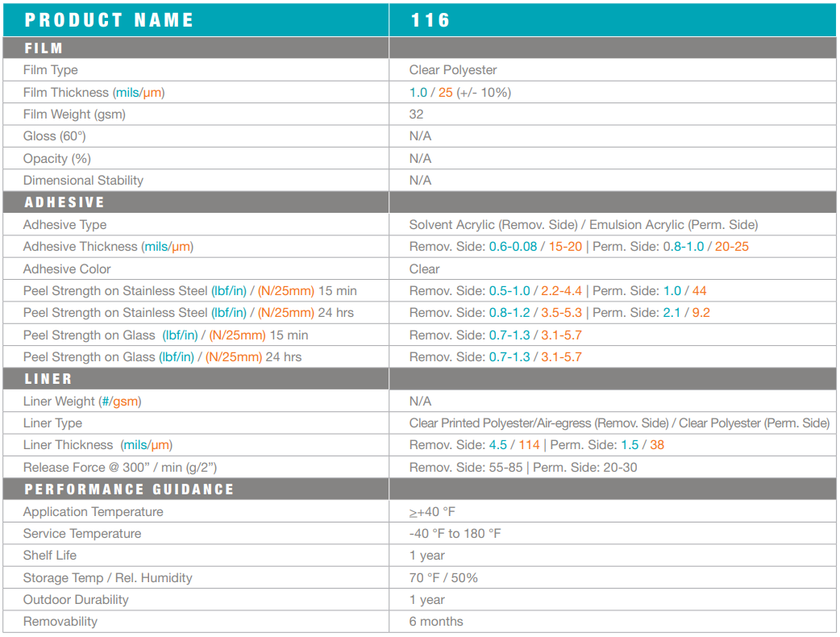Select the 'Outdoor Durability' label

pos(76,601)
